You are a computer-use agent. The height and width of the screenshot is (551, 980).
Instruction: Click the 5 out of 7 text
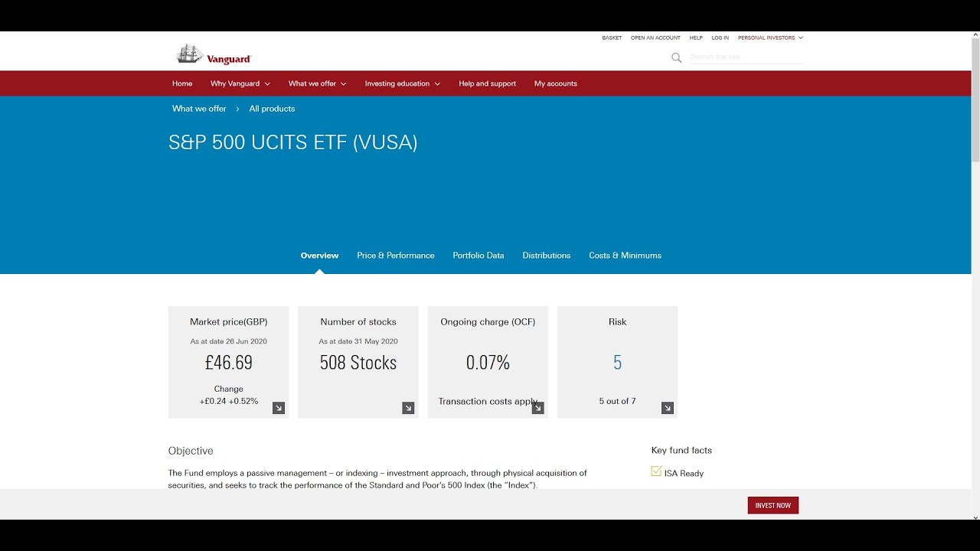(617, 401)
